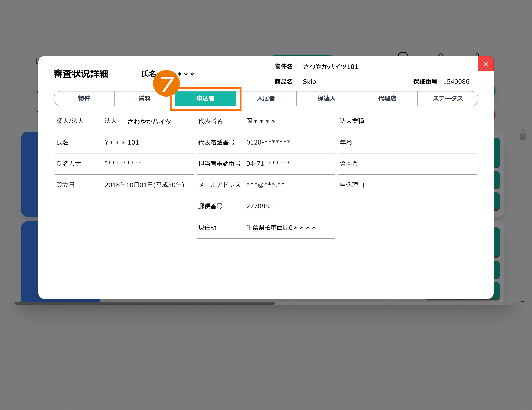Click the 現住所 address 千葉県柏市西原6
Screen dimensions: 532x410
tap(281, 227)
